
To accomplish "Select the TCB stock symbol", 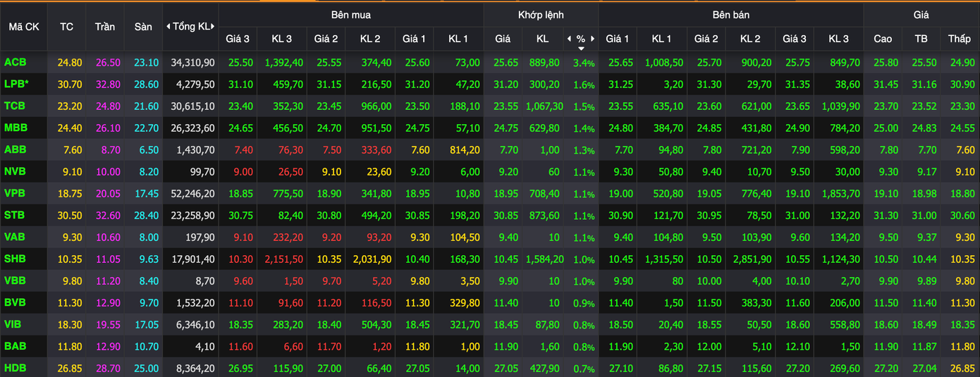I will 15,106.
